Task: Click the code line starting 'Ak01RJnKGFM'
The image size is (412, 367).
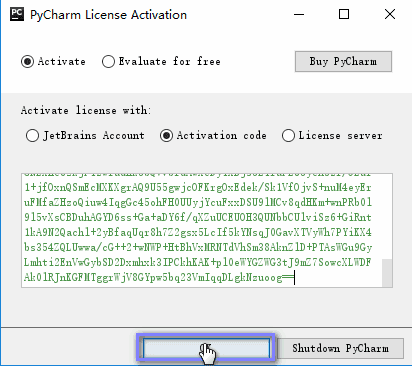Action: tap(159, 277)
